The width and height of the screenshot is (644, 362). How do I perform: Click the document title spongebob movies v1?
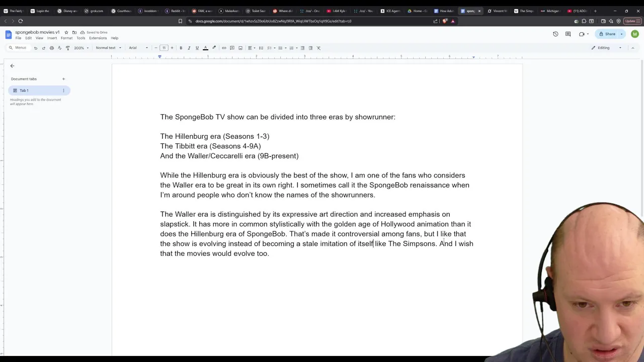click(x=37, y=32)
